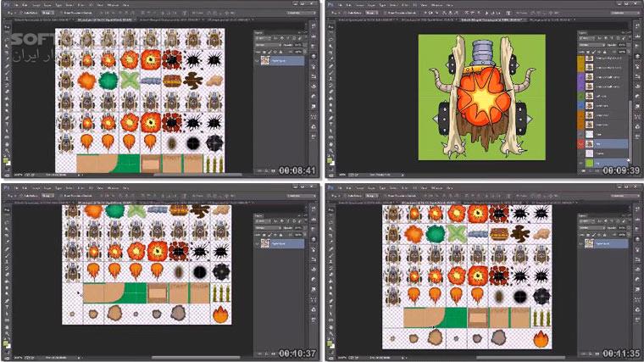This screenshot has height=362, width=644.
Task: Open the Window menu in the 00:09:39 window
Action: 437,5
